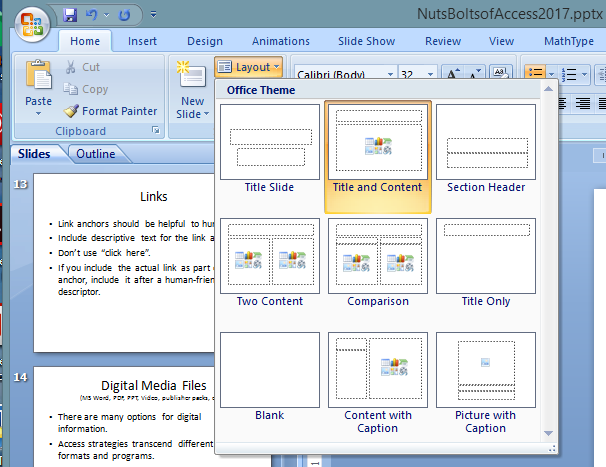
Task: Open the View ribbon tab
Action: tap(501, 41)
